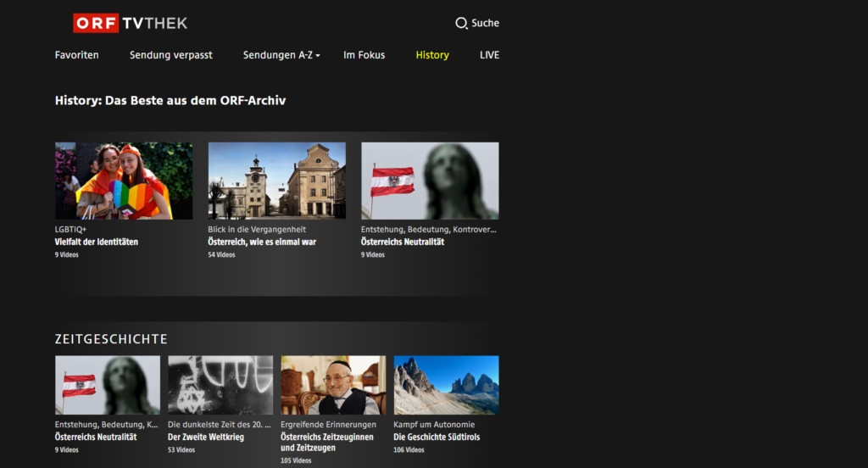The image size is (868, 468).
Task: Open Österreich, wie es einmal war
Action: pyautogui.click(x=262, y=242)
